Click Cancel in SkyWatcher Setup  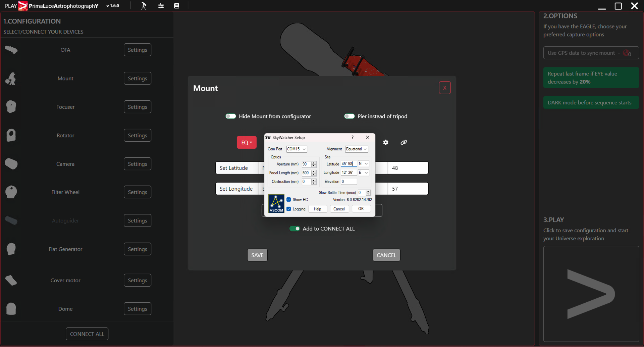(x=339, y=209)
